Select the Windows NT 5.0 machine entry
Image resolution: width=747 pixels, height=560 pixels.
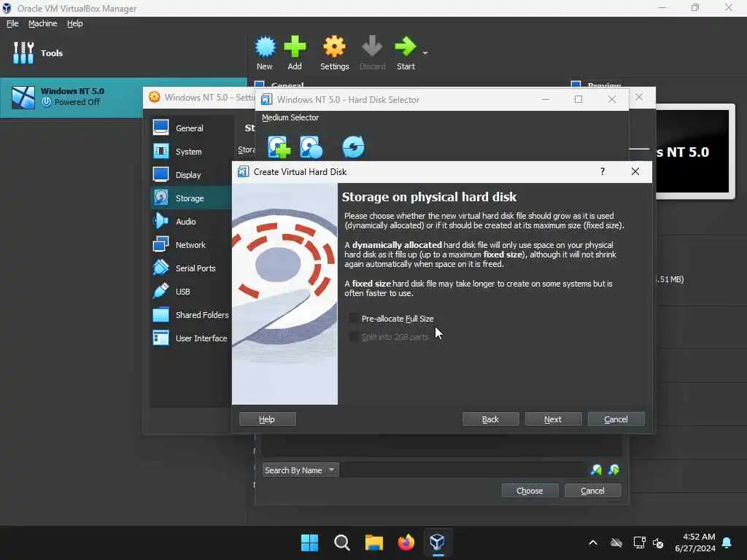[x=123, y=97]
